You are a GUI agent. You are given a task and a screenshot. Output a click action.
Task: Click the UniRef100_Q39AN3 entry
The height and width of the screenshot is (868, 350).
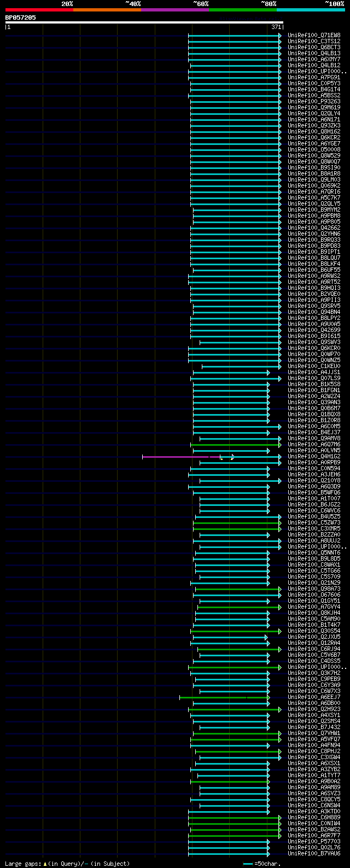314,402
